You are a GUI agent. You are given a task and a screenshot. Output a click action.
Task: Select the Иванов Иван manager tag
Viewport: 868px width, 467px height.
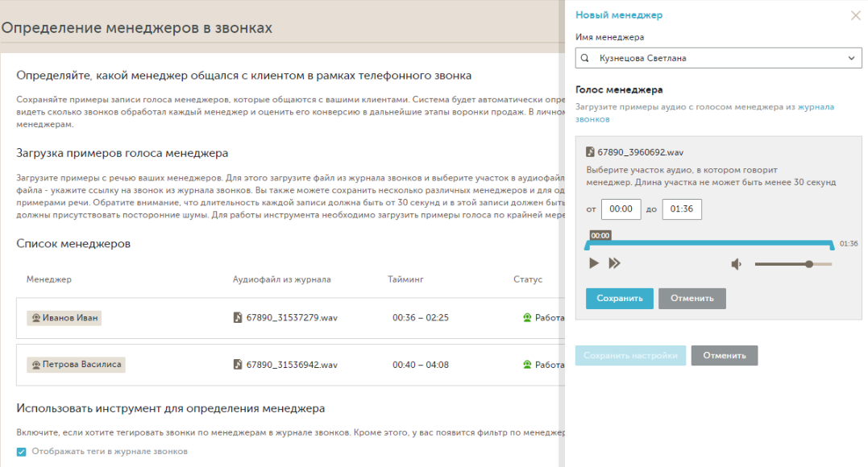click(64, 318)
